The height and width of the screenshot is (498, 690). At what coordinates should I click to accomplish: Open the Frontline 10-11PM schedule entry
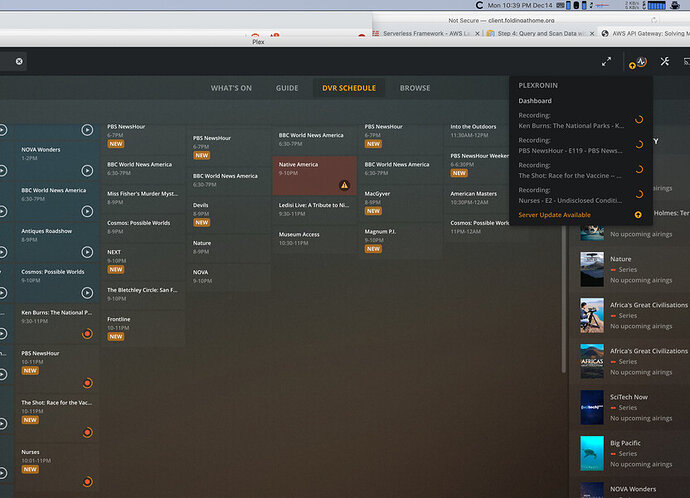pyautogui.click(x=143, y=328)
